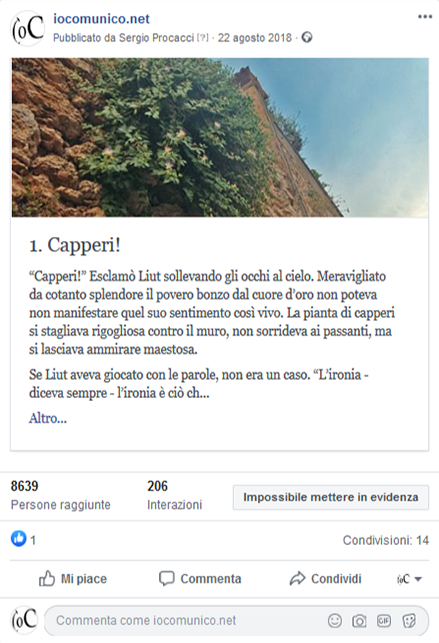The width and height of the screenshot is (439, 643).
Task: Click the blue like reaction icon
Action: (18, 539)
